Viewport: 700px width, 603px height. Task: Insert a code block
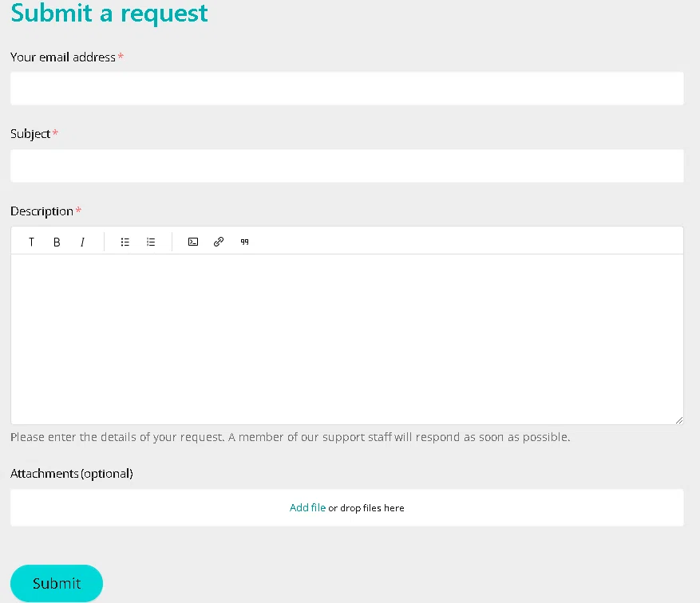click(193, 242)
